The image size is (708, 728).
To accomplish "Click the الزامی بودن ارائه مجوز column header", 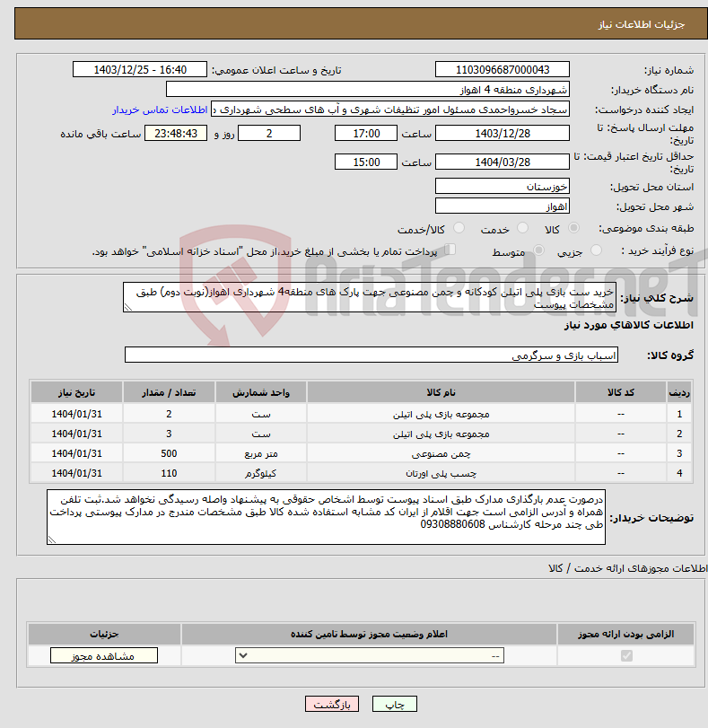I will tap(625, 634).
